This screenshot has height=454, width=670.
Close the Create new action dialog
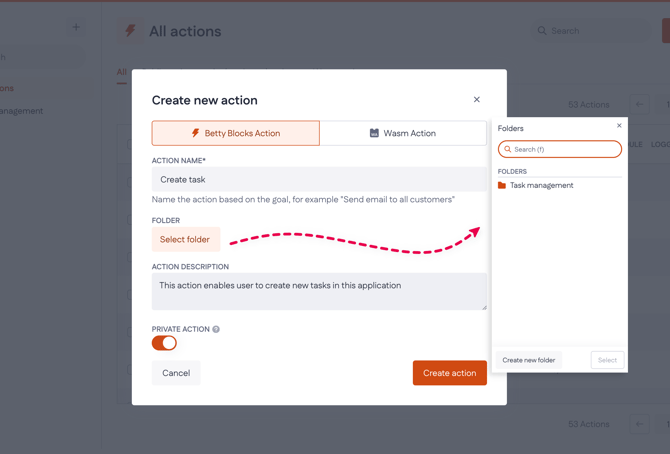tap(477, 100)
